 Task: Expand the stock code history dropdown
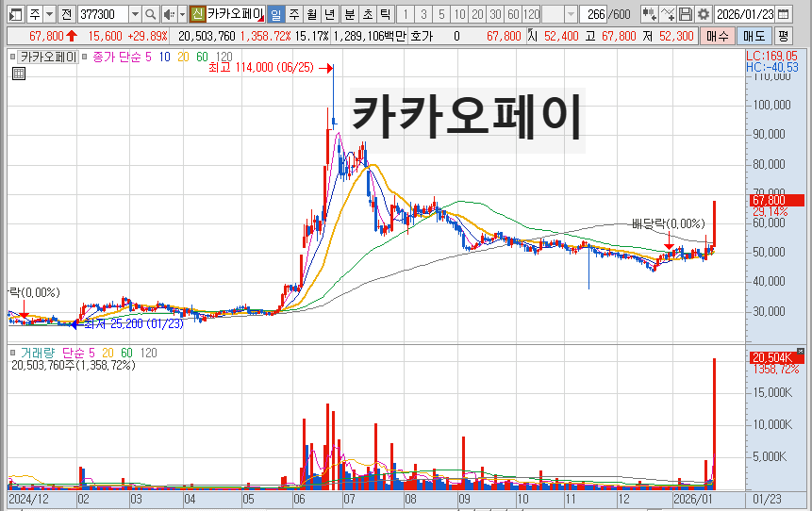click(x=135, y=14)
